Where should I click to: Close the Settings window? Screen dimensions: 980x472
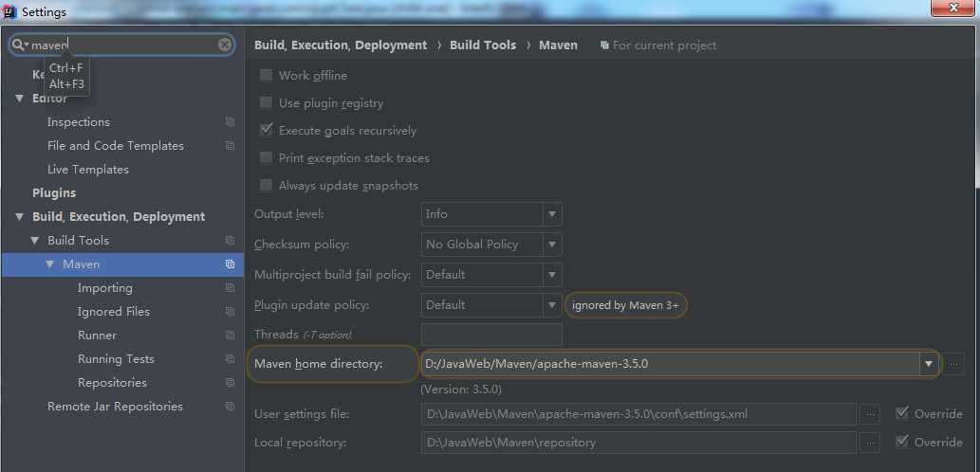coord(953,9)
